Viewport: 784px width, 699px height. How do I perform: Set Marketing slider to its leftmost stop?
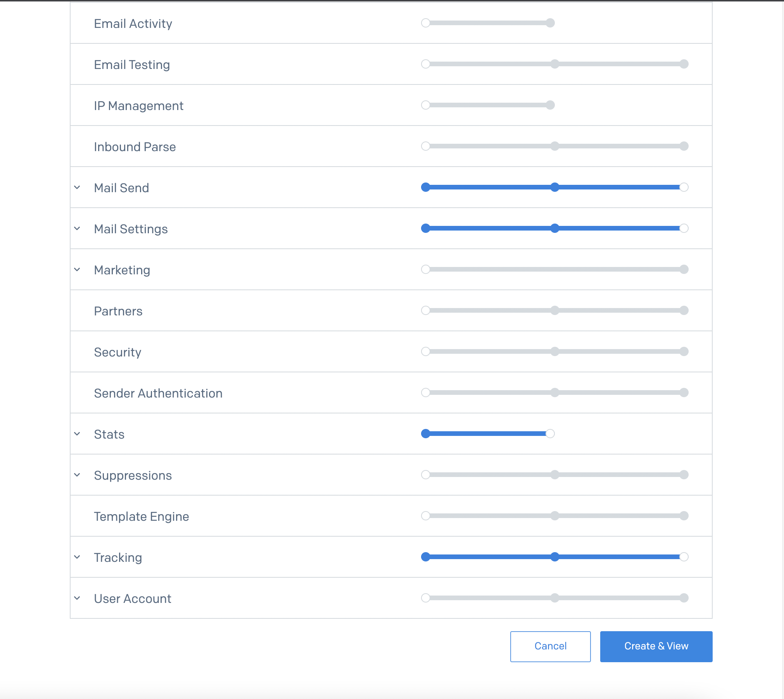pyautogui.click(x=426, y=269)
